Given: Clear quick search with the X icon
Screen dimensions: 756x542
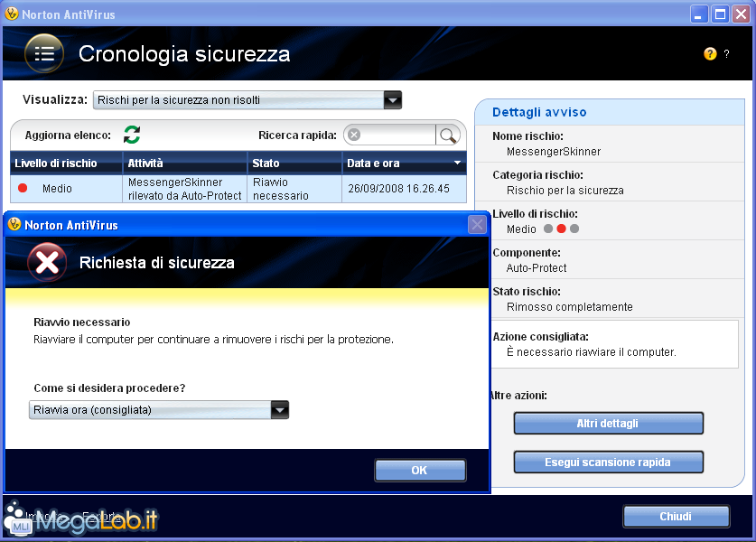Looking at the screenshot, I should 354,135.
